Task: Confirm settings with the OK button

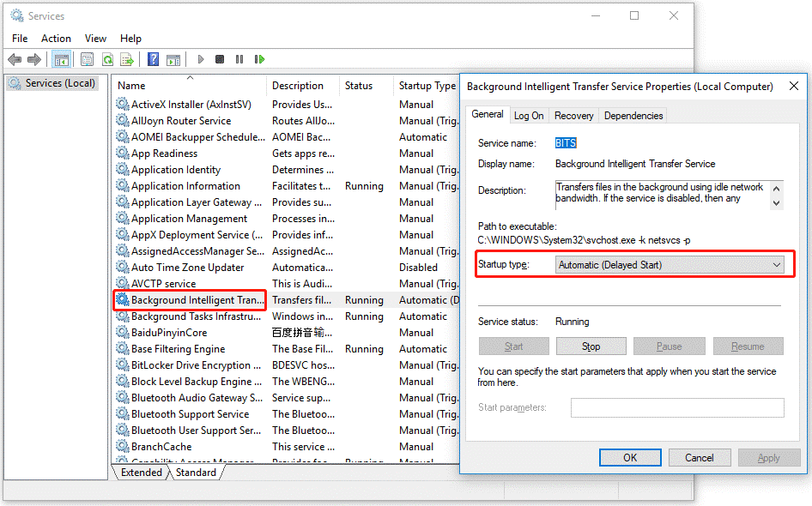Action: (x=630, y=457)
